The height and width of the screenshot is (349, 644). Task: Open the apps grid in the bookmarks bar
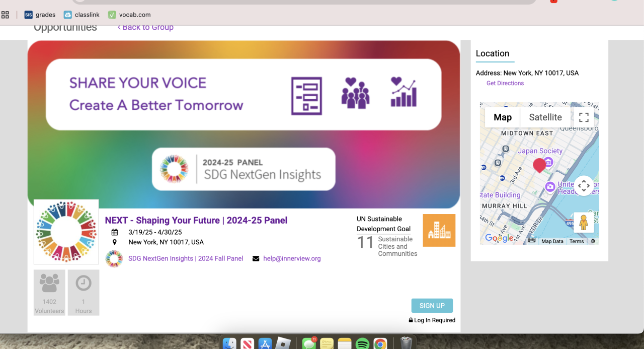[x=5, y=15]
